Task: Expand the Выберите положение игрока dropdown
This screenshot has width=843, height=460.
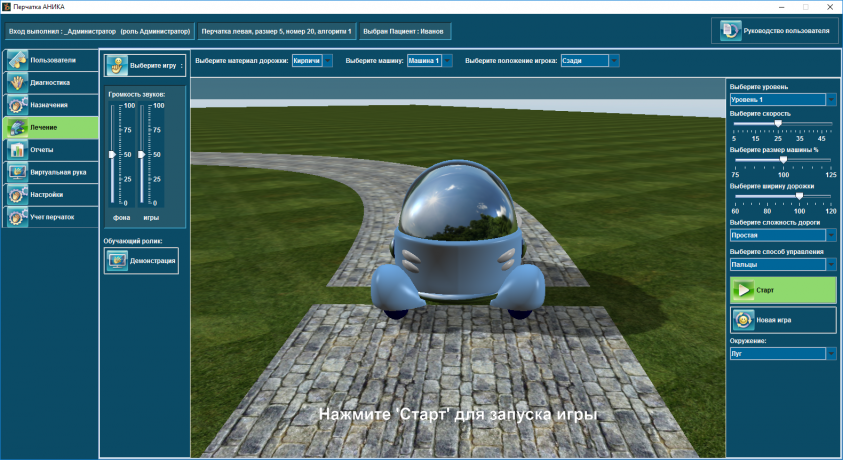Action: click(614, 61)
